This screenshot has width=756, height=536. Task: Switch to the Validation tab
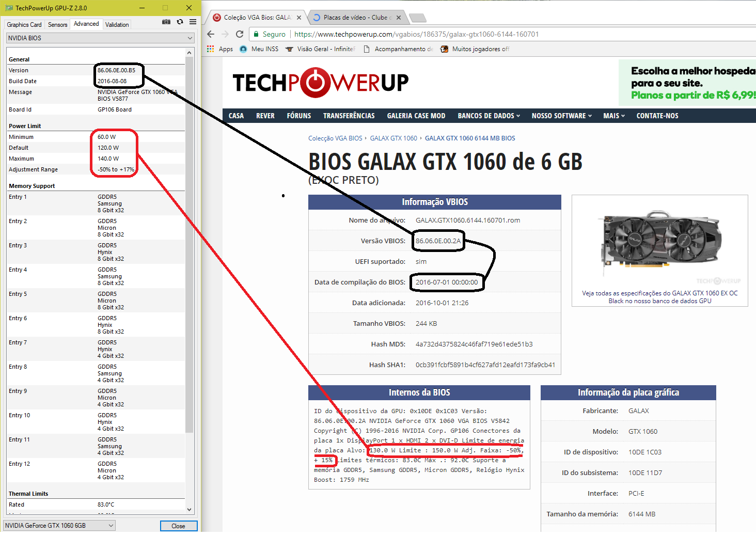pos(117,24)
